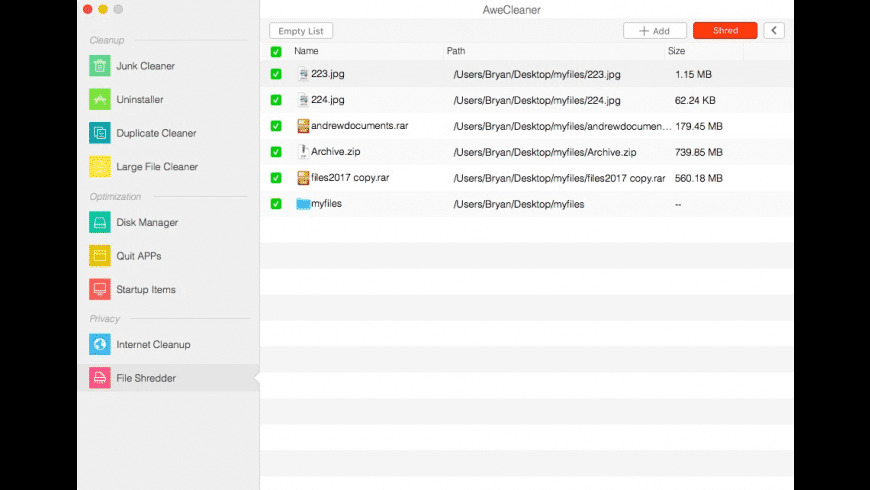The width and height of the screenshot is (870, 490).
Task: Open the Duplicate Cleaner icon
Action: [100, 133]
